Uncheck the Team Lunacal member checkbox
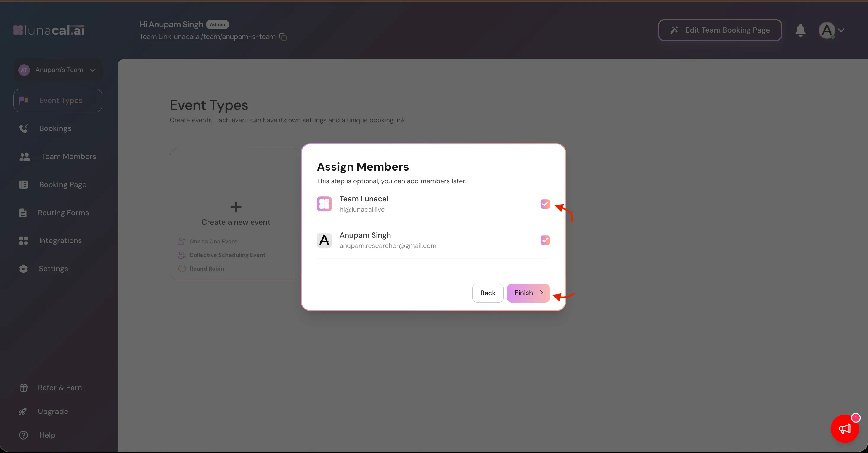This screenshot has width=868, height=453. tap(545, 204)
